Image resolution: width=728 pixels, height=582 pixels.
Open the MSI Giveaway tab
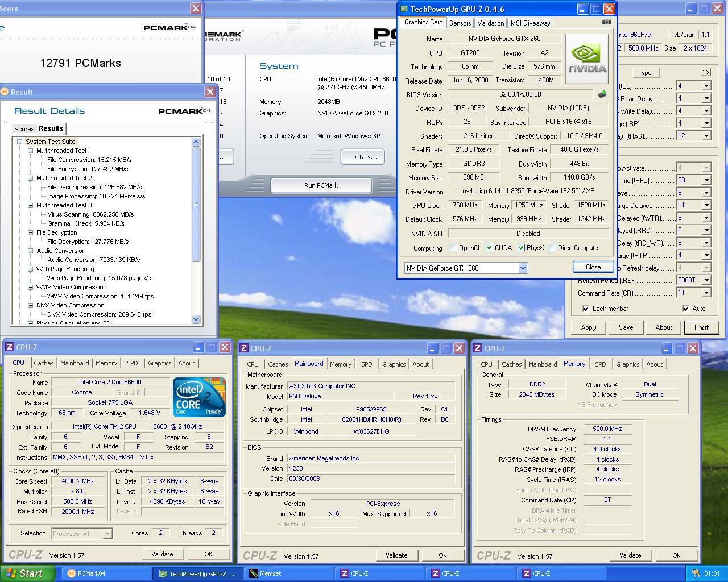point(530,23)
